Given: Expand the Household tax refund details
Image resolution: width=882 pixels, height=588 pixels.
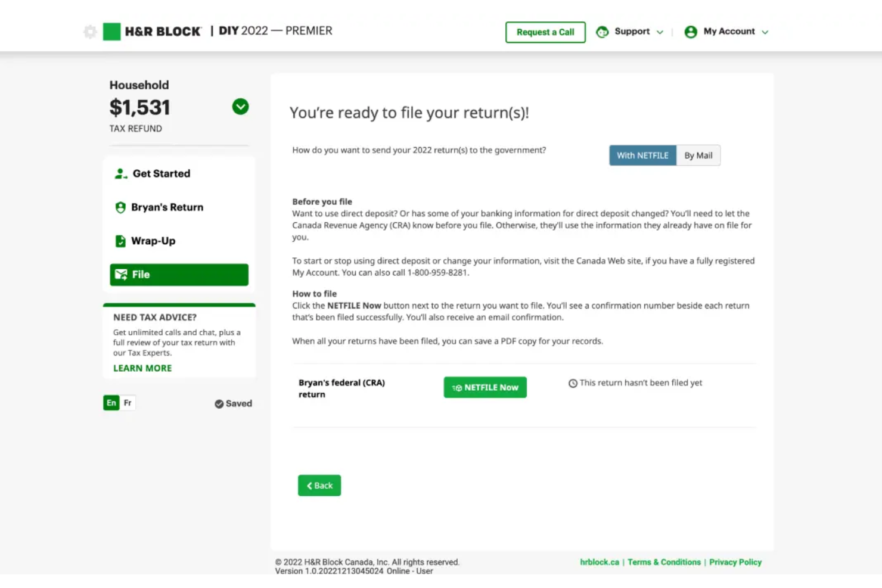Looking at the screenshot, I should click(x=240, y=107).
